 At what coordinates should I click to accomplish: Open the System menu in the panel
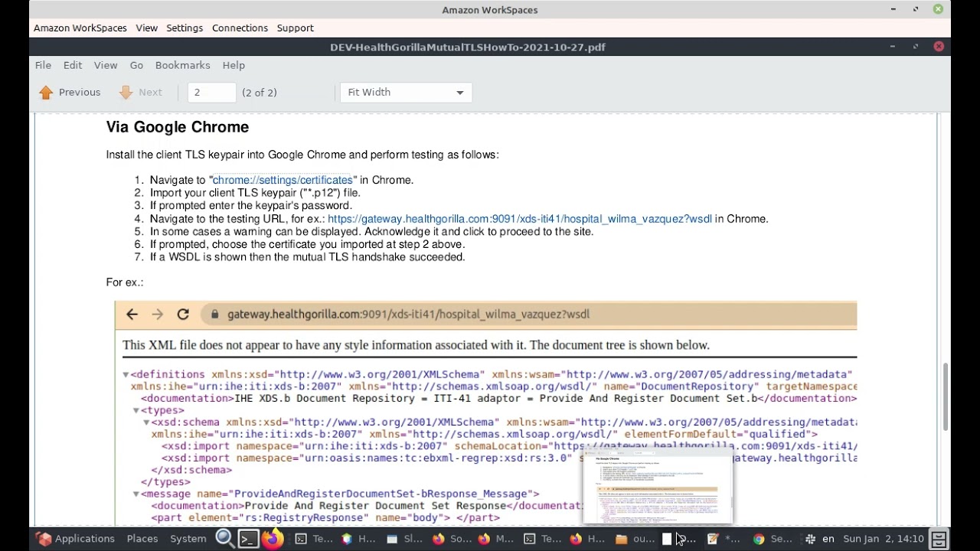pos(188,539)
